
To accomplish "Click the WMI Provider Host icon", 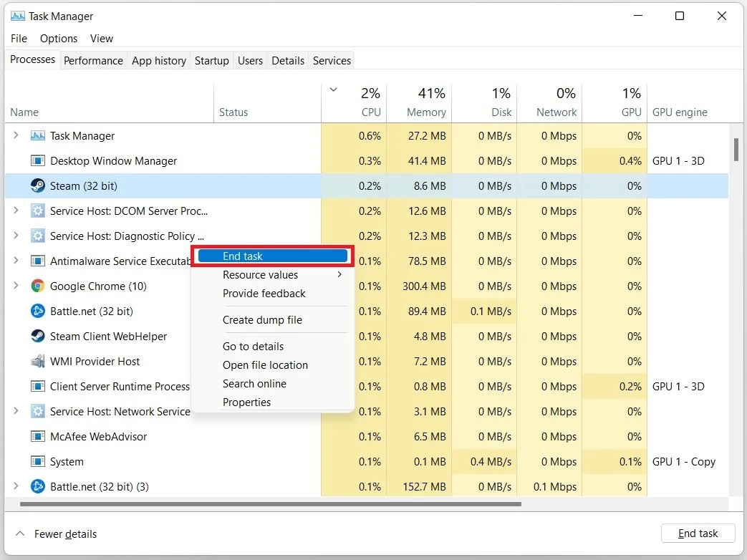I will point(38,362).
